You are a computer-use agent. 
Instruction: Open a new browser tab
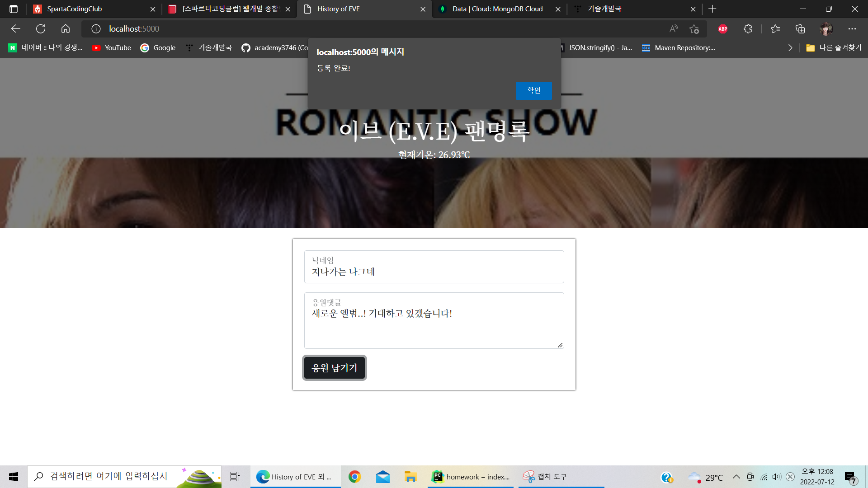click(x=712, y=9)
